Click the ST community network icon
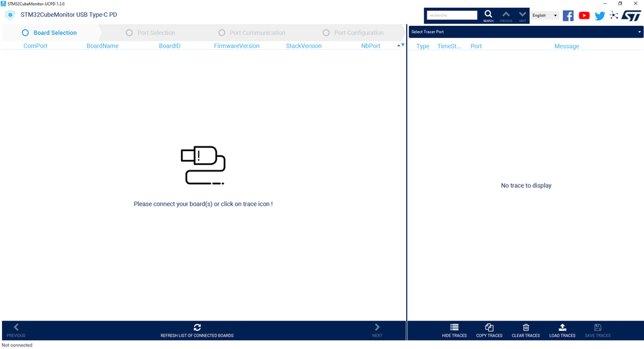 click(x=614, y=15)
